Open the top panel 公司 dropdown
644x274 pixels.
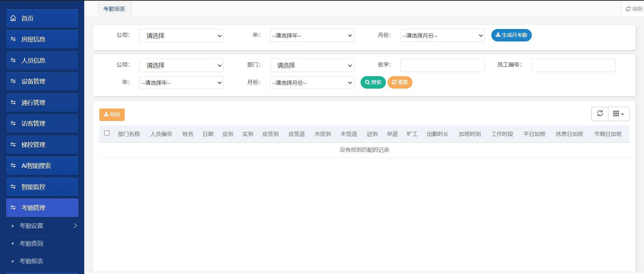point(182,36)
